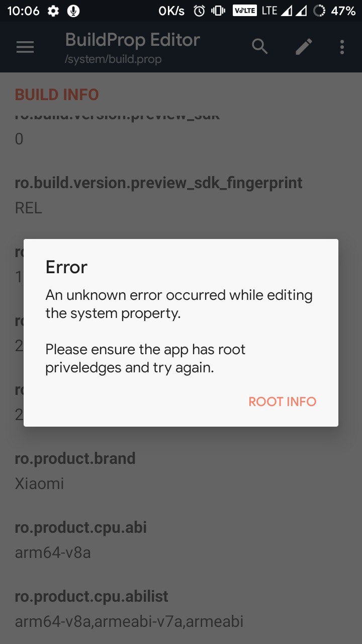This screenshot has height=644, width=362.
Task: Tap the VoLTE indicator icon
Action: tap(245, 11)
